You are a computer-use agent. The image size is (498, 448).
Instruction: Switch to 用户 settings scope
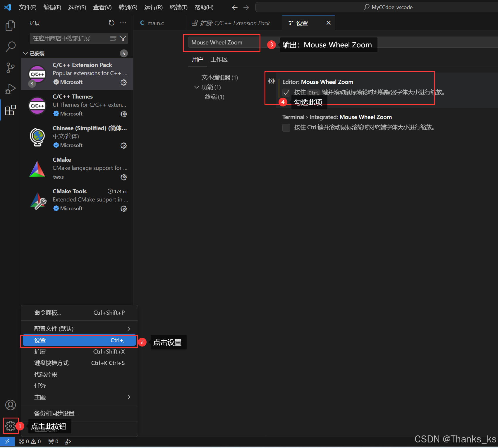click(198, 60)
